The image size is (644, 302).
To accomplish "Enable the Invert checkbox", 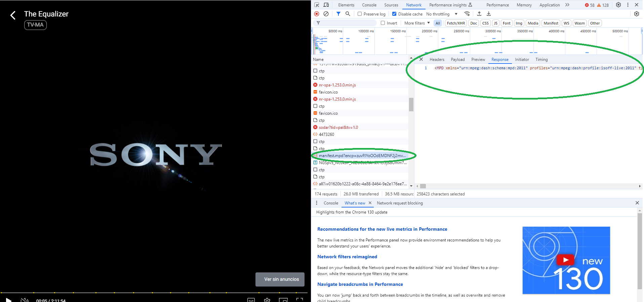I will (383, 23).
